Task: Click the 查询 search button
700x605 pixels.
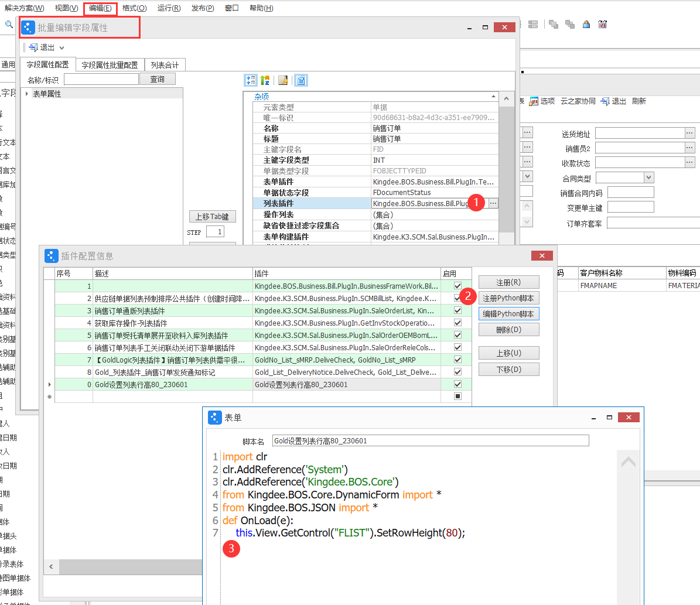Action: click(x=157, y=79)
